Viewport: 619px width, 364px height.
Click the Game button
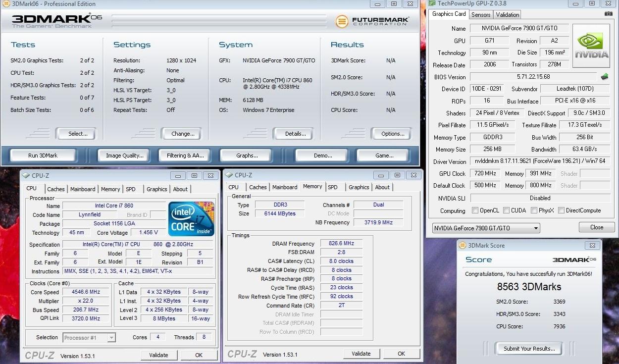pyautogui.click(x=384, y=156)
